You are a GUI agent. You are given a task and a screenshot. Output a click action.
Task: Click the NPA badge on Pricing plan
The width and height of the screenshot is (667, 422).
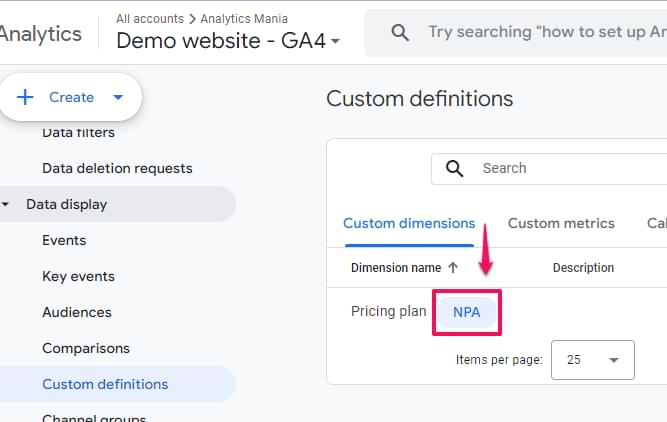466,312
